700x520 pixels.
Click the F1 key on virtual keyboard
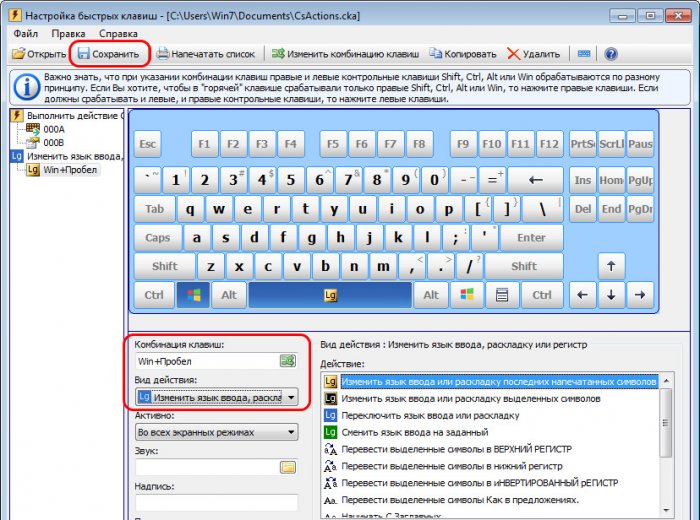(x=204, y=144)
